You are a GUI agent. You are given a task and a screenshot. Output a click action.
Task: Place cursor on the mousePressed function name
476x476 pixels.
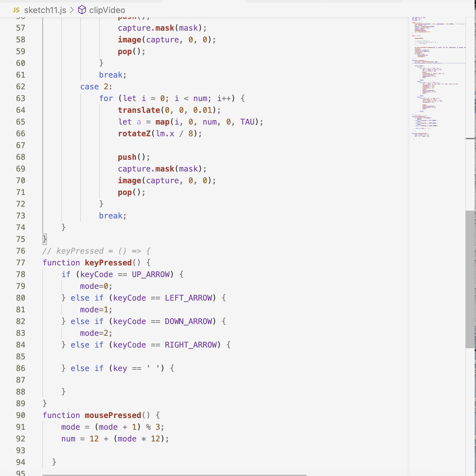tap(112, 415)
